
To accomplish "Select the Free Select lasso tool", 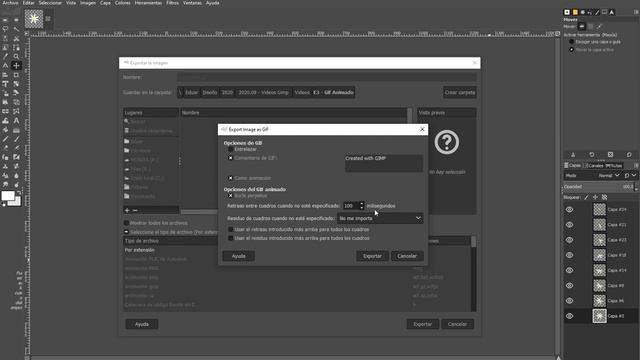I will click(x=5, y=29).
